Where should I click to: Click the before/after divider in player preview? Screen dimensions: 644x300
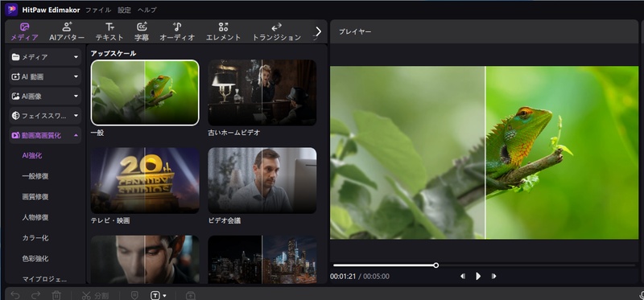tap(485, 153)
